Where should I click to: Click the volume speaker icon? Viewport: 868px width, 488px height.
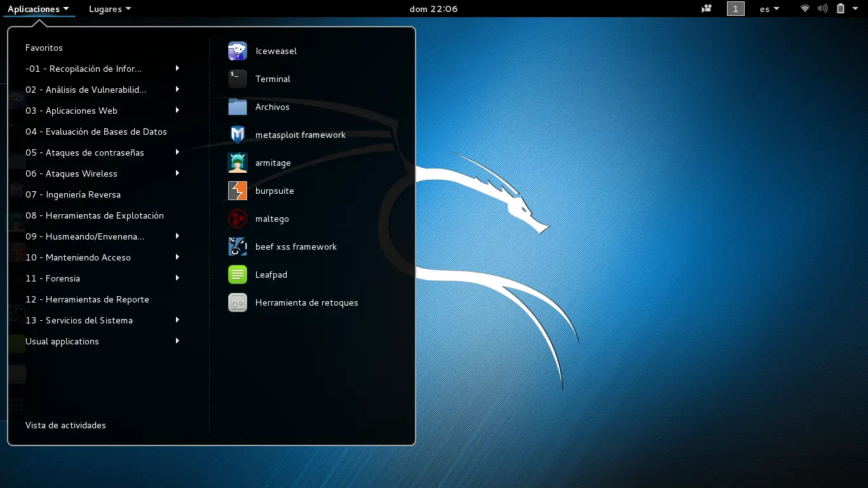823,9
